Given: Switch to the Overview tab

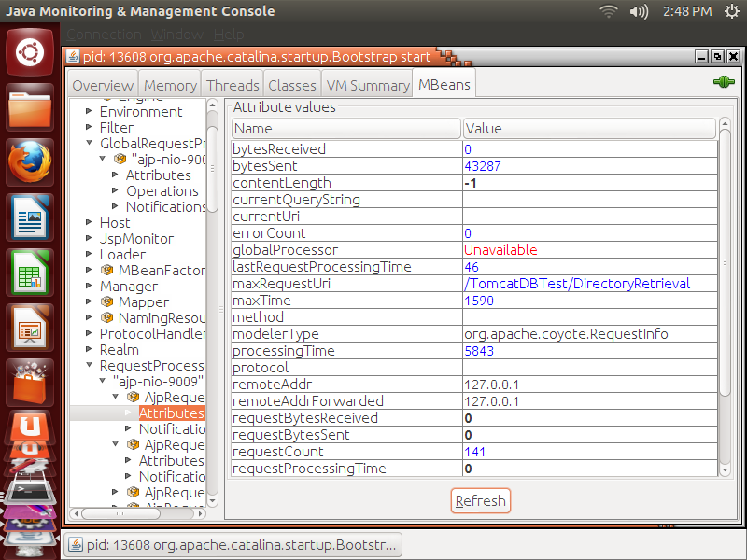Looking at the screenshot, I should click(103, 85).
